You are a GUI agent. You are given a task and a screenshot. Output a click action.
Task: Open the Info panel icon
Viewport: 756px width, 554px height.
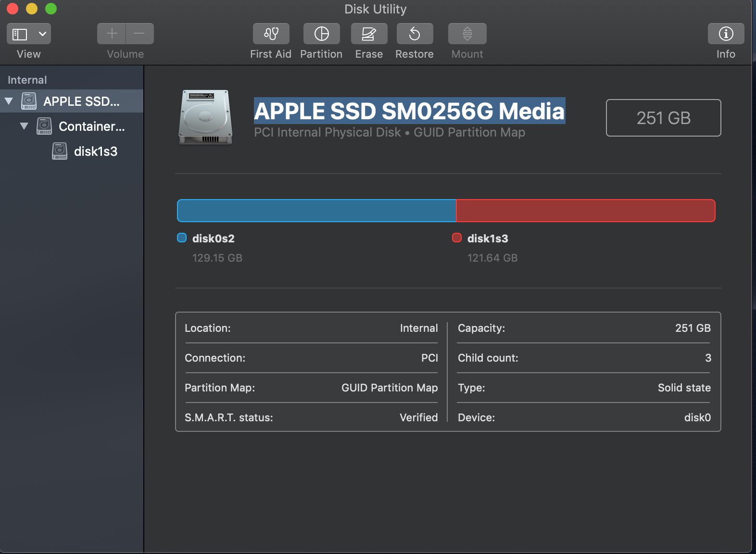tap(726, 34)
